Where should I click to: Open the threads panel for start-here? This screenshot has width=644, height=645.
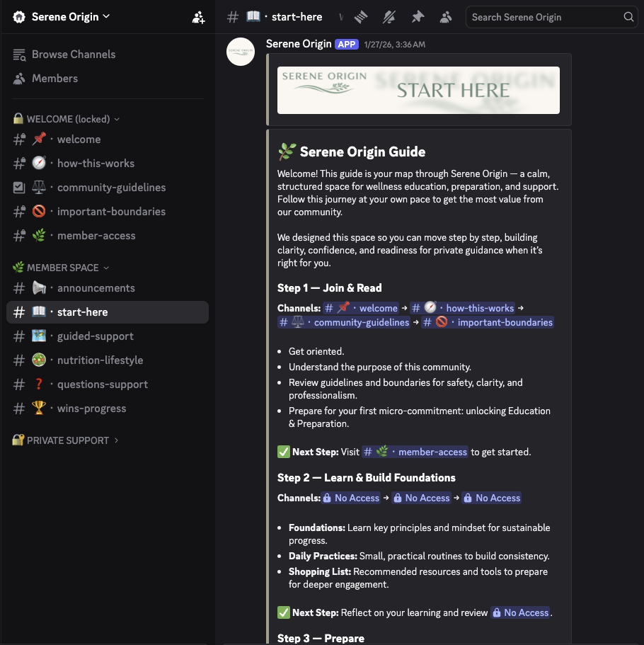click(x=361, y=16)
